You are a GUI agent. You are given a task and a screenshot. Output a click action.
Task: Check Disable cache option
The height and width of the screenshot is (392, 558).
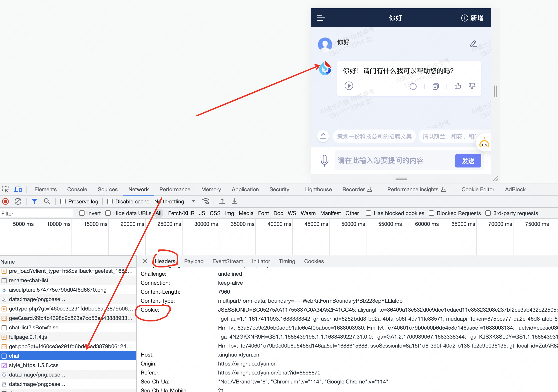(x=110, y=201)
